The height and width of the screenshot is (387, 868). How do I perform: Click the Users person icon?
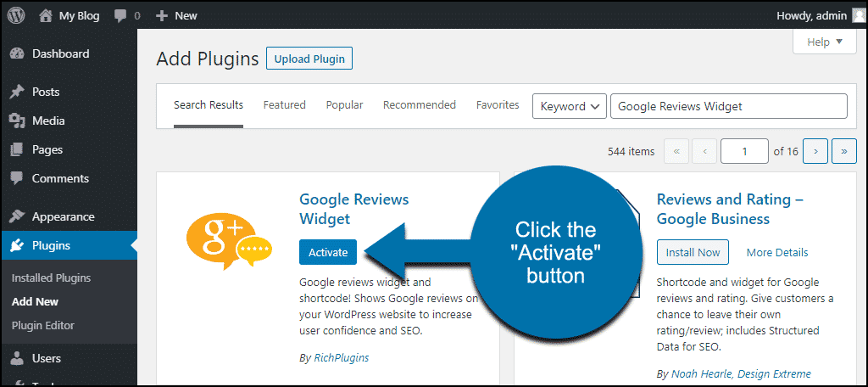pos(17,359)
